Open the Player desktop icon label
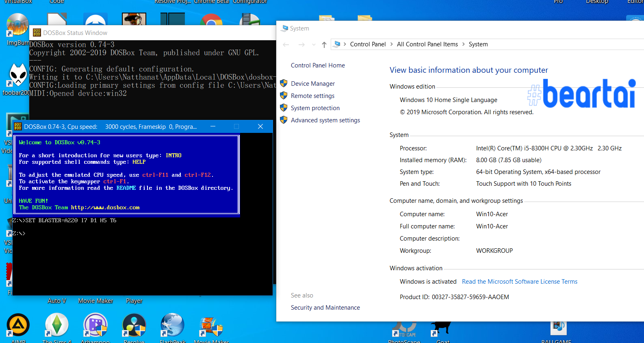Viewport: 644px width, 343px height. point(134,301)
